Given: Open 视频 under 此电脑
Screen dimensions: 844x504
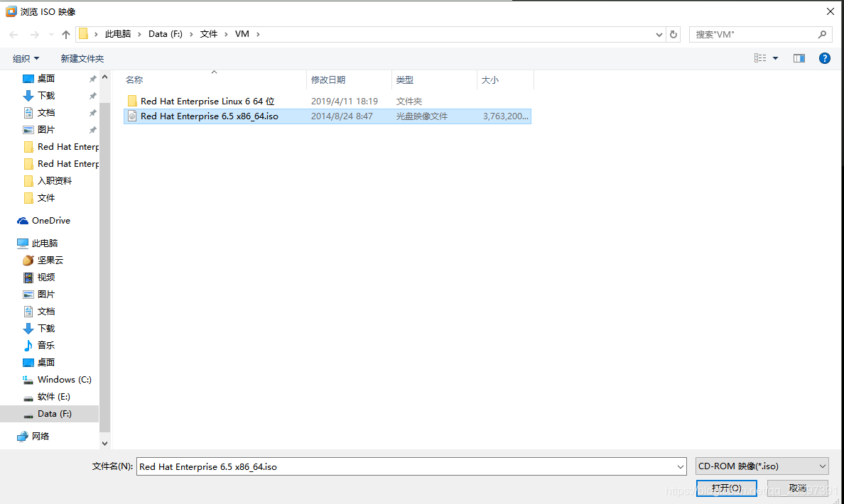Looking at the screenshot, I should point(46,277).
